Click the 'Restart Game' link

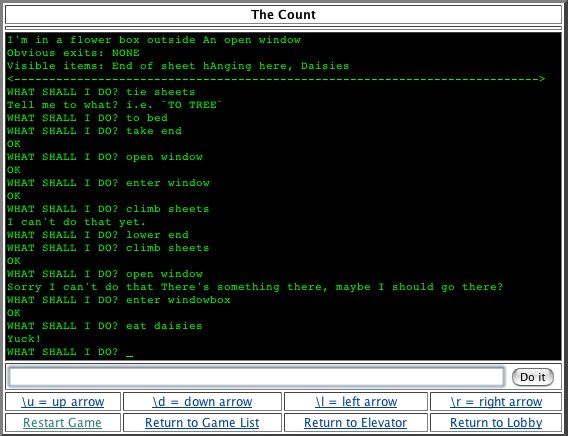62,423
